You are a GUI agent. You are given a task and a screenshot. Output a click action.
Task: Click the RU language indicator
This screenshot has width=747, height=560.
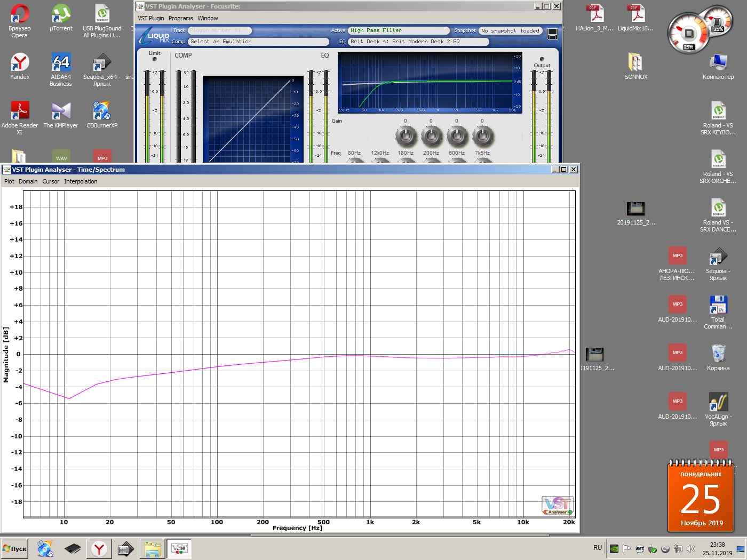598,548
